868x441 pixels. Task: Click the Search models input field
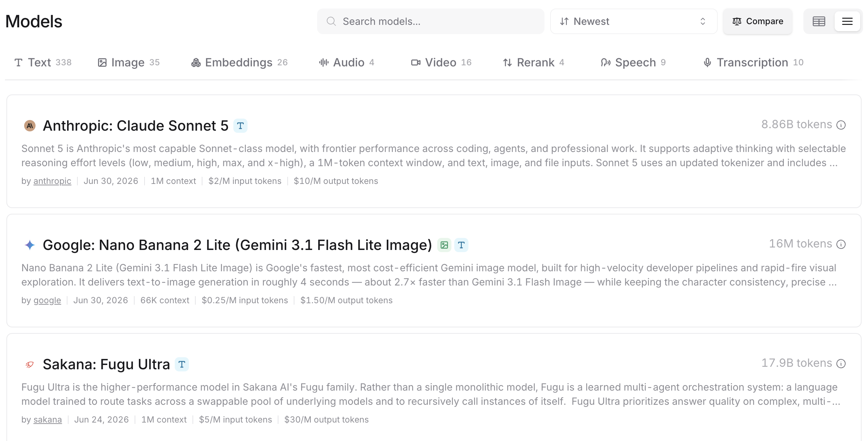[430, 21]
